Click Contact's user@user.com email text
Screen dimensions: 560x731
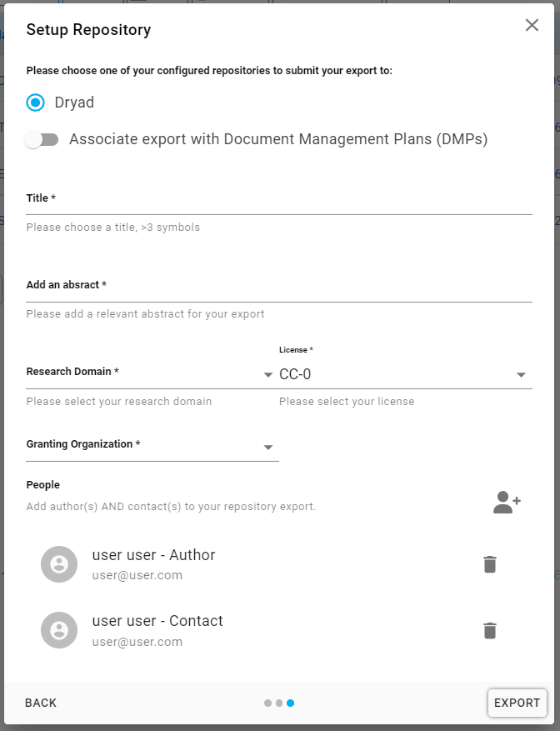[x=137, y=642]
